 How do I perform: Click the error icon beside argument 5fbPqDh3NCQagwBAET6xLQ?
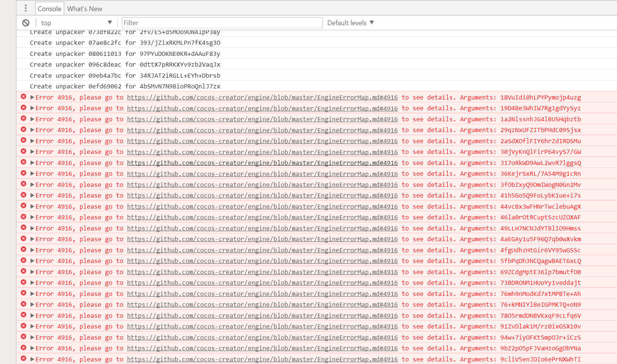pos(23,260)
